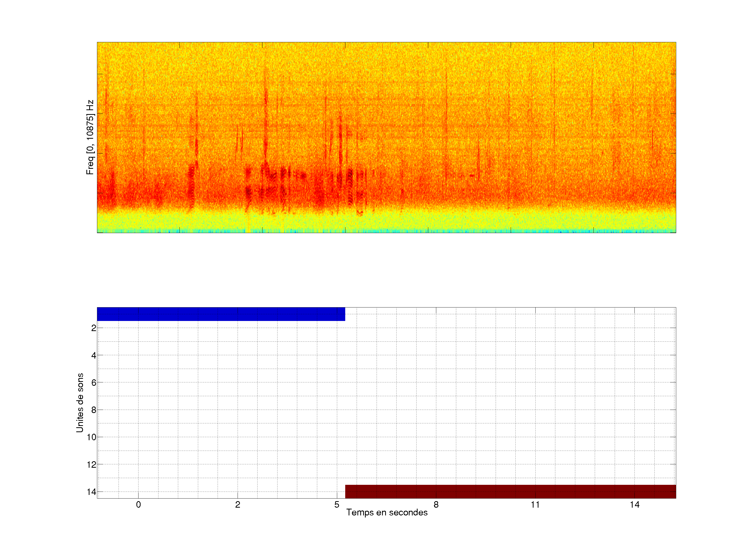747x560 pixels.
Task: Click the sound units tick label 4
Action: [94, 355]
